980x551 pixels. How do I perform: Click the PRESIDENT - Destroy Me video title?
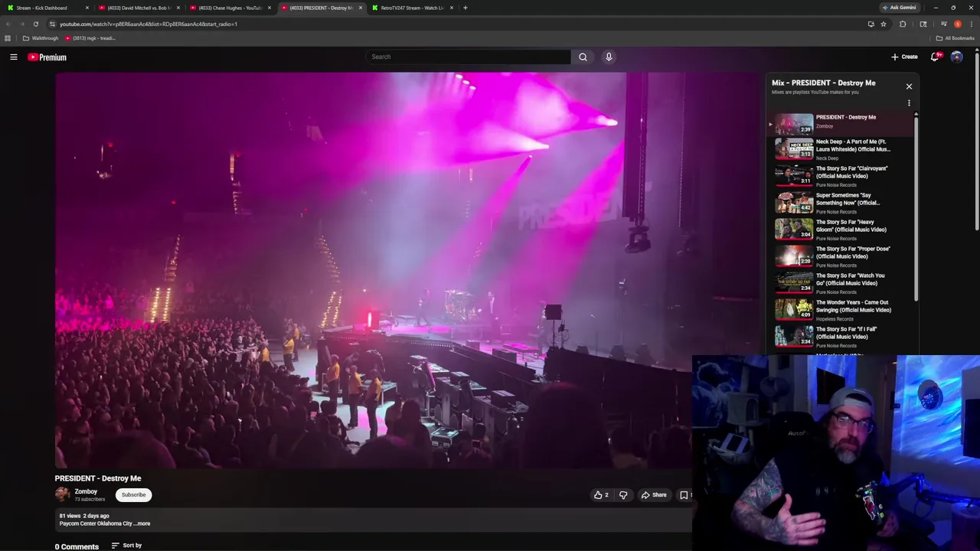click(x=98, y=478)
